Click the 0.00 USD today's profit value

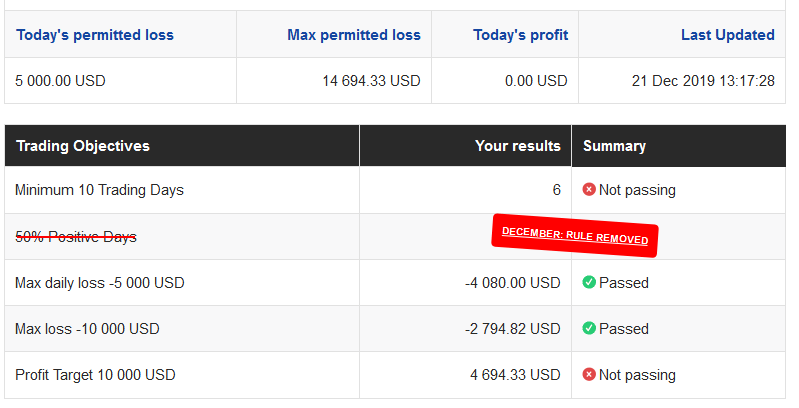point(536,81)
